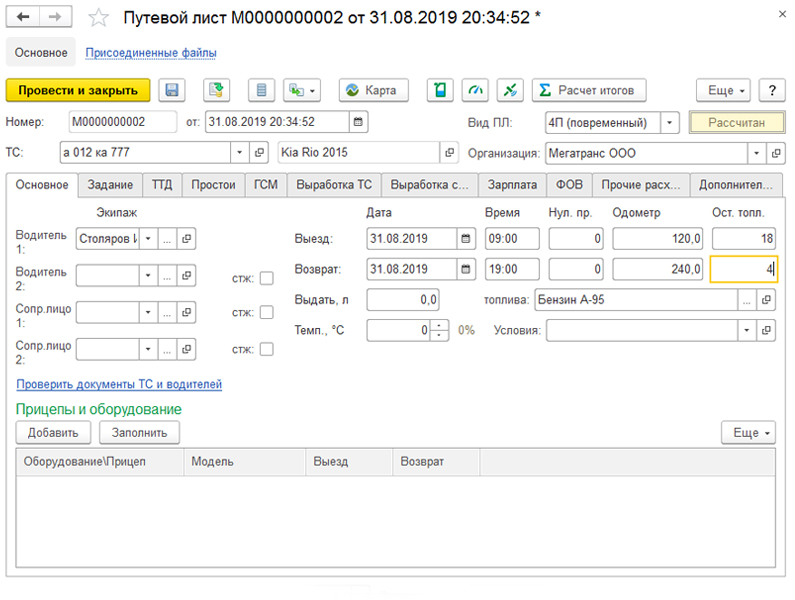Open the Еще menu in trailers section
This screenshot has width=795, height=600.
(748, 433)
